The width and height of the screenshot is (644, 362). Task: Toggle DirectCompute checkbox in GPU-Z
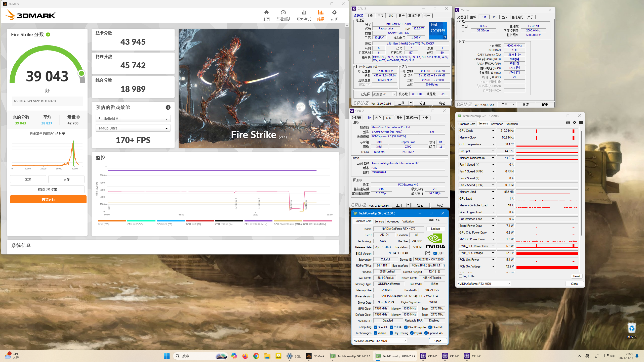(x=406, y=327)
